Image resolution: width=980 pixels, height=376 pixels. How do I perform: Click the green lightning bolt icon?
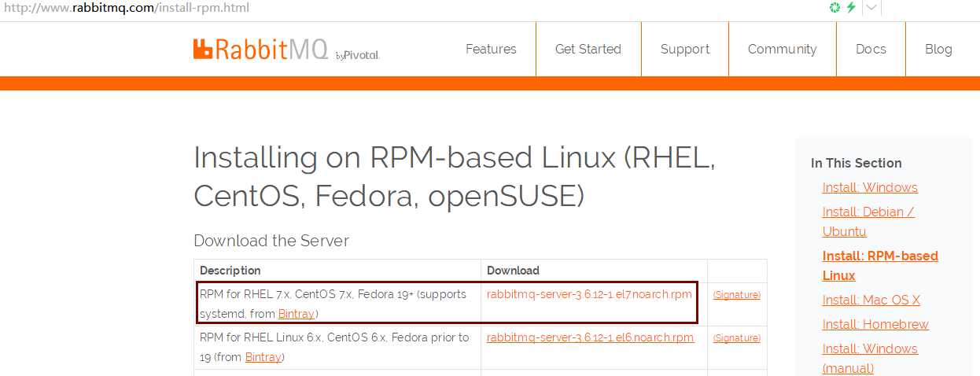851,8
